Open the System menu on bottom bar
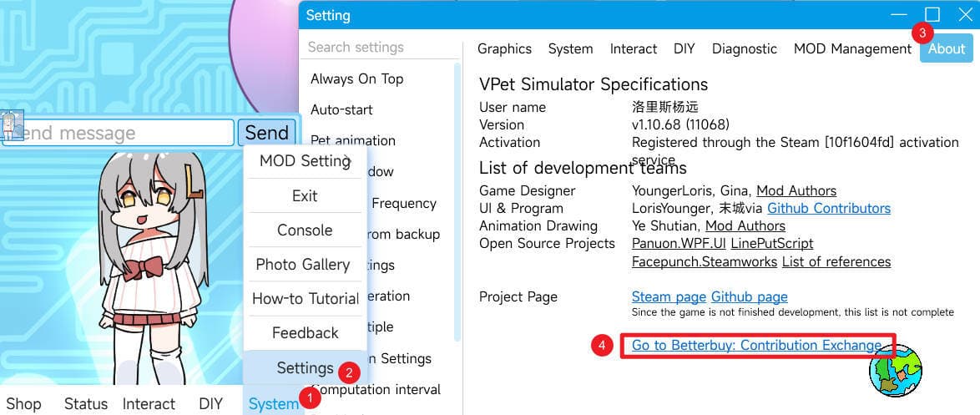This screenshot has height=415, width=980. click(x=274, y=404)
